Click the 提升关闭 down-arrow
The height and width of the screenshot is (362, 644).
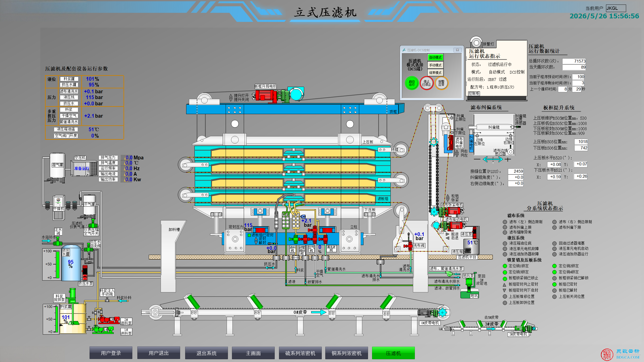point(231,100)
